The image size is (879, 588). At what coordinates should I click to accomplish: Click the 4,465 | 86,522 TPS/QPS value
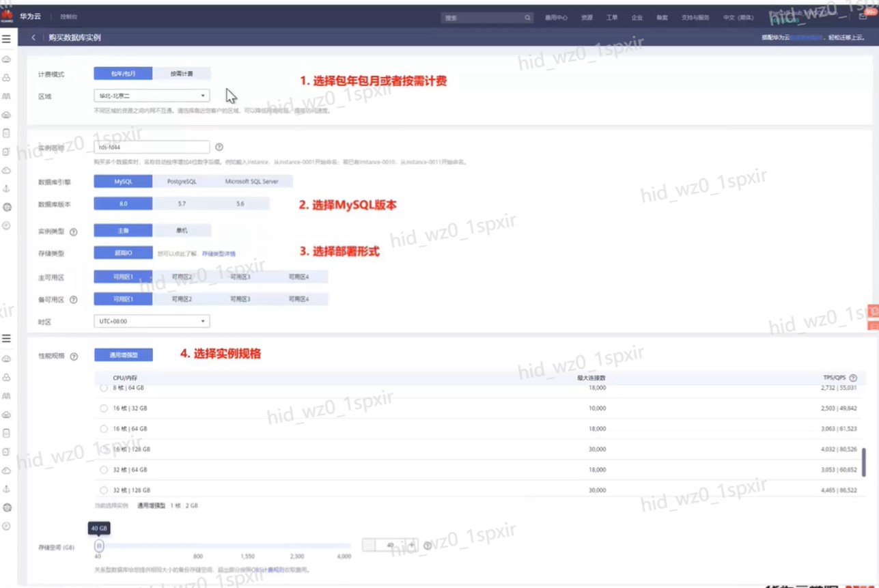point(839,490)
